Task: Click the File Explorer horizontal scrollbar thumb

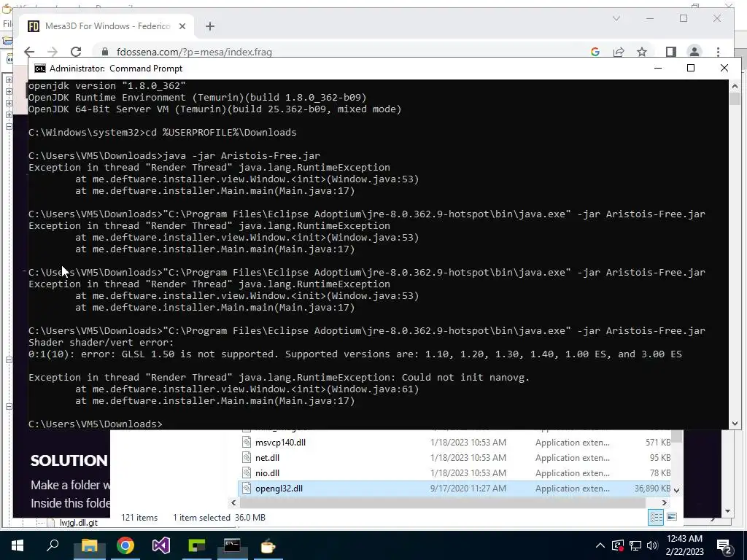Action: tap(443, 503)
